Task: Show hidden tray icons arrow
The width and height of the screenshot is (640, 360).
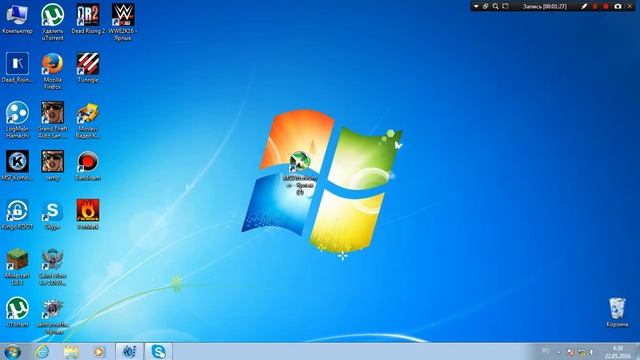Action: pyautogui.click(x=559, y=352)
